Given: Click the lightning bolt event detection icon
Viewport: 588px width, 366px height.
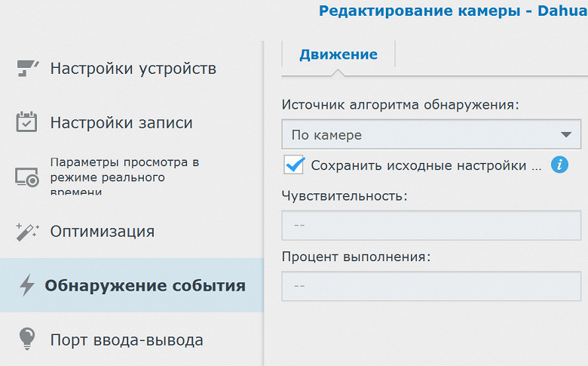Looking at the screenshot, I should tap(27, 285).
